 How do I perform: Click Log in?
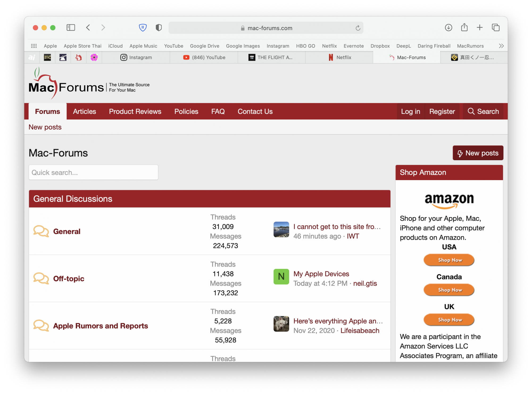[410, 111]
